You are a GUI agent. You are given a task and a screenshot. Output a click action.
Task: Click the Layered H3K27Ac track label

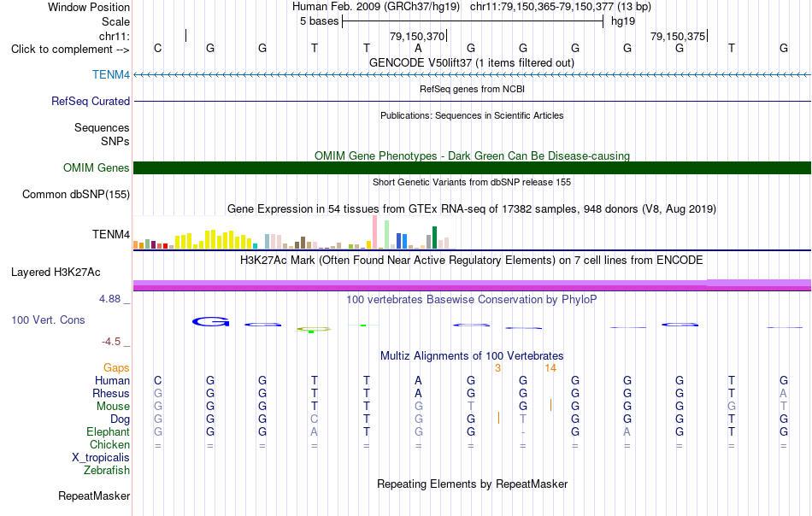click(56, 273)
